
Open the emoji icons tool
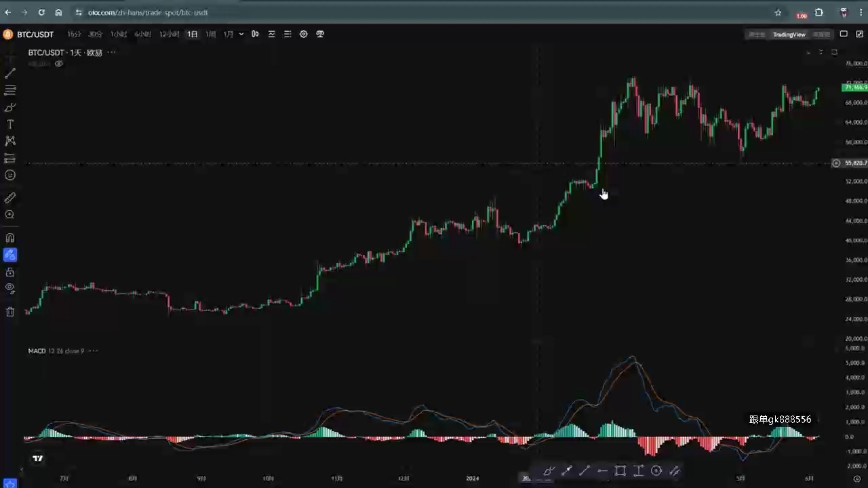[x=10, y=175]
